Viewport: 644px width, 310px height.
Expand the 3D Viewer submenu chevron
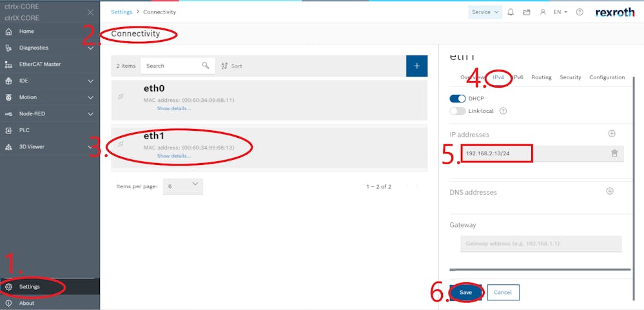pyautogui.click(x=91, y=147)
